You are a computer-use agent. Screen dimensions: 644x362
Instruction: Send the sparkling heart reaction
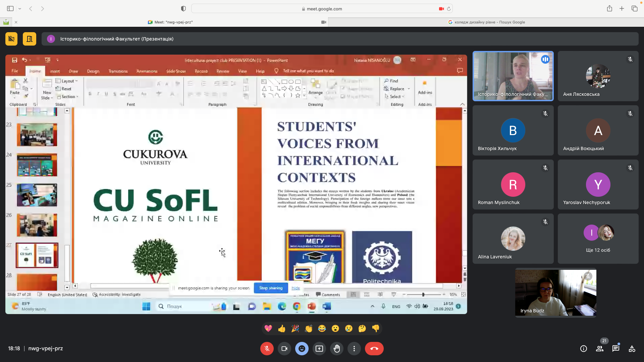click(x=268, y=328)
